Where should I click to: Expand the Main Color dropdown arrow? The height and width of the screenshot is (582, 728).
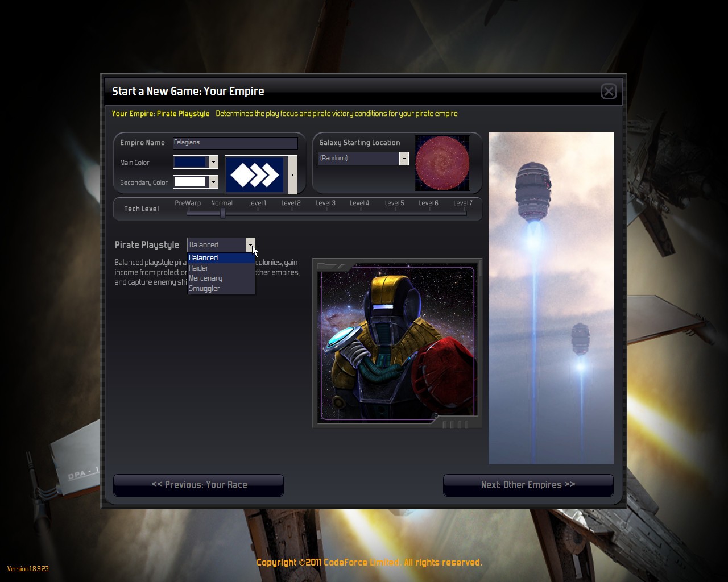point(213,163)
